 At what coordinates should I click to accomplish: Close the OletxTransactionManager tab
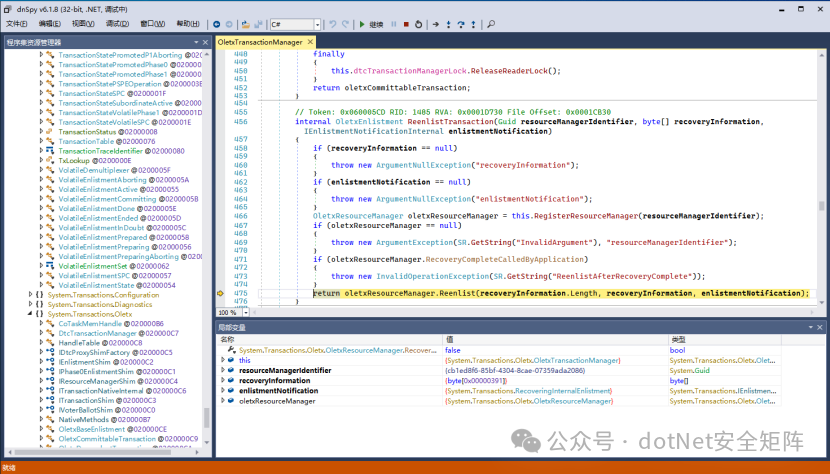click(310, 42)
